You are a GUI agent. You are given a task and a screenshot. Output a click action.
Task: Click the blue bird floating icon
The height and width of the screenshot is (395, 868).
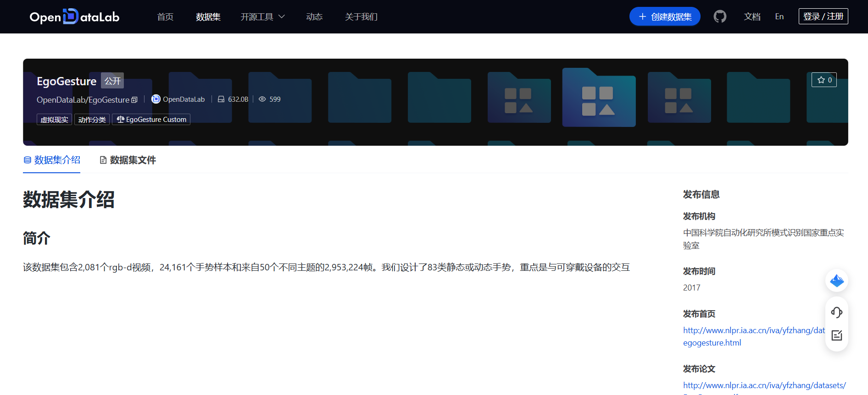(x=837, y=280)
